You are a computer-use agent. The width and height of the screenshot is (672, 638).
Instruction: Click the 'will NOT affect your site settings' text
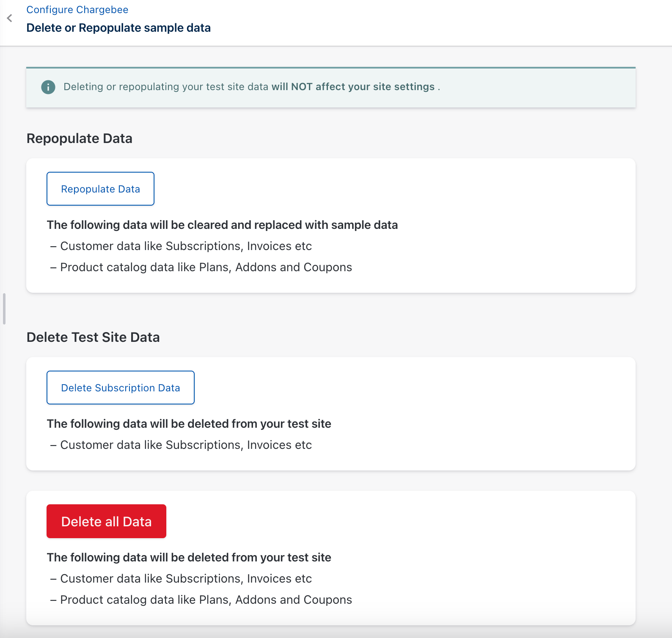click(x=353, y=87)
